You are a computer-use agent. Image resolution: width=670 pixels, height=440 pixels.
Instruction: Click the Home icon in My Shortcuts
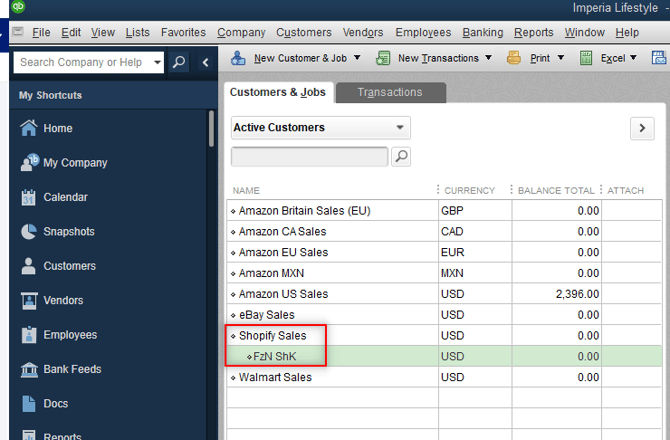click(28, 128)
